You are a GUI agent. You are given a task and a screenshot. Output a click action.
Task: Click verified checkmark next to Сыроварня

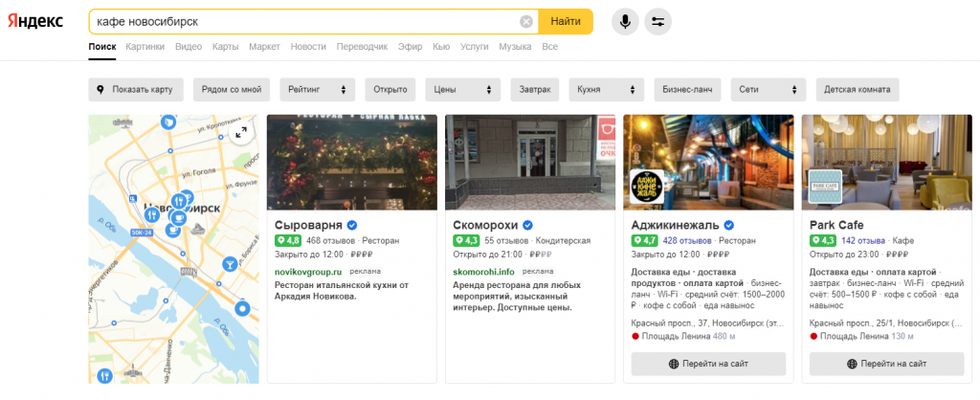click(352, 225)
